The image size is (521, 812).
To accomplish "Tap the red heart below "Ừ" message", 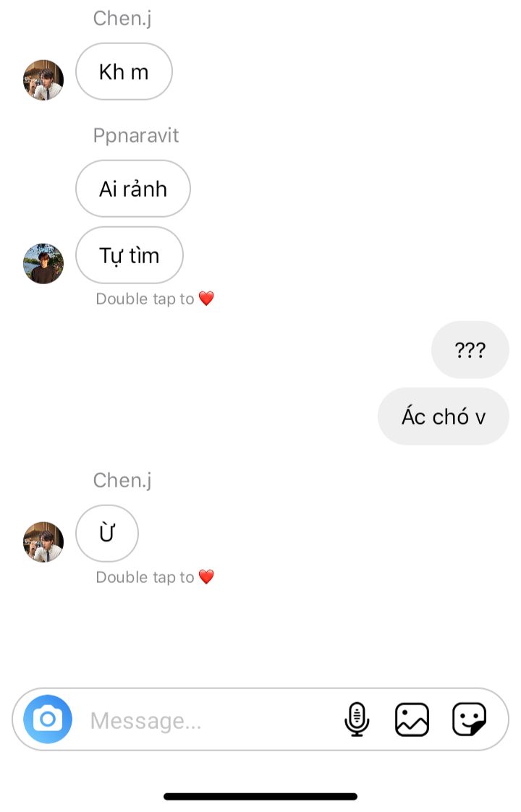I will pos(206,576).
